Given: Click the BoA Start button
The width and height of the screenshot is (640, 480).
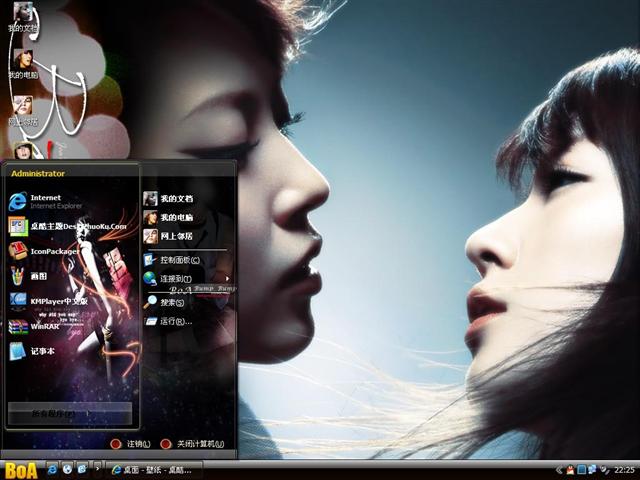Looking at the screenshot, I should point(20,470).
